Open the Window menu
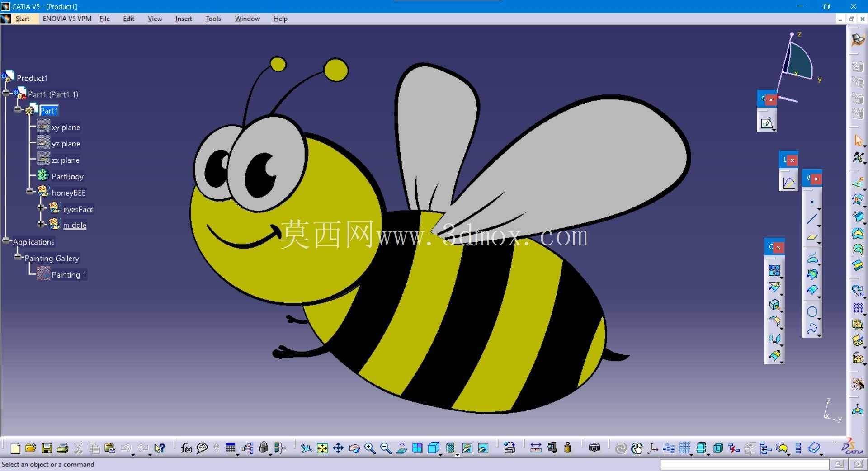 (247, 19)
